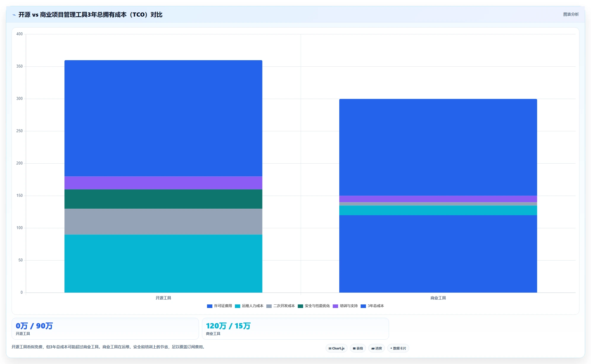This screenshot has height=364, width=591.
Task: Click the y-axis tick label 350
Action: click(20, 66)
